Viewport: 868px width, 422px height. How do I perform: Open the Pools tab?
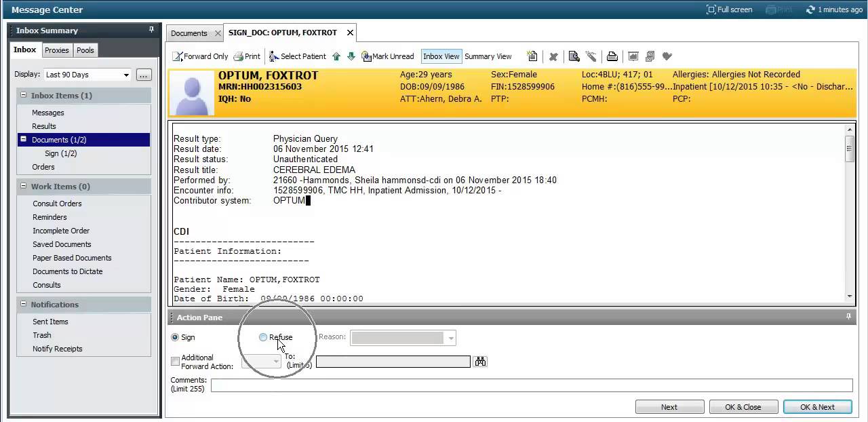[x=85, y=50]
